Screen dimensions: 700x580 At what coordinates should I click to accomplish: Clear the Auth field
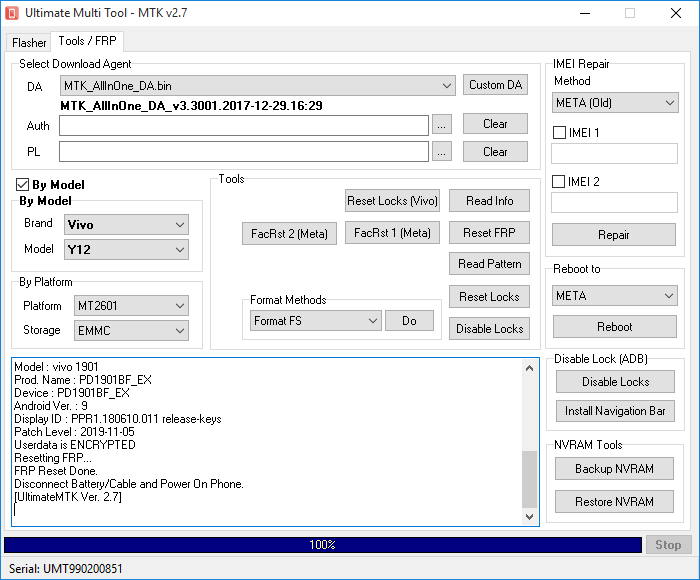coord(495,124)
